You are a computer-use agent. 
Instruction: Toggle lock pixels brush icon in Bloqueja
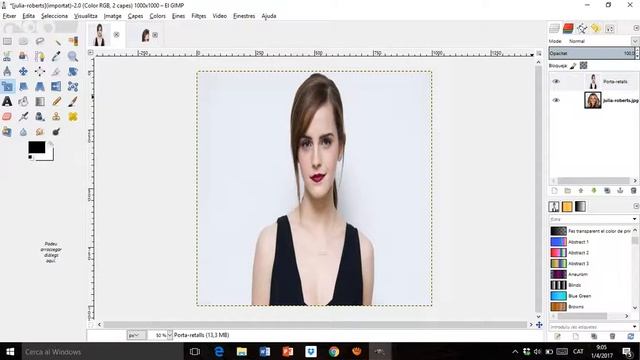point(573,66)
